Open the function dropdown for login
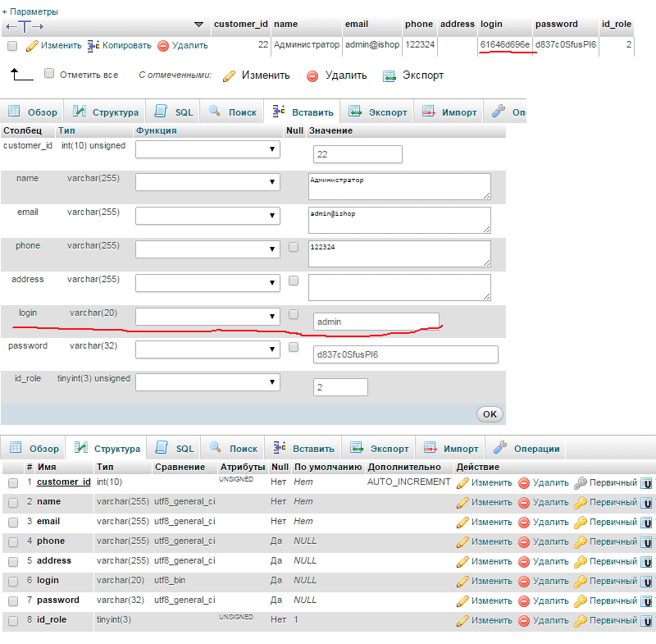 pos(207,317)
